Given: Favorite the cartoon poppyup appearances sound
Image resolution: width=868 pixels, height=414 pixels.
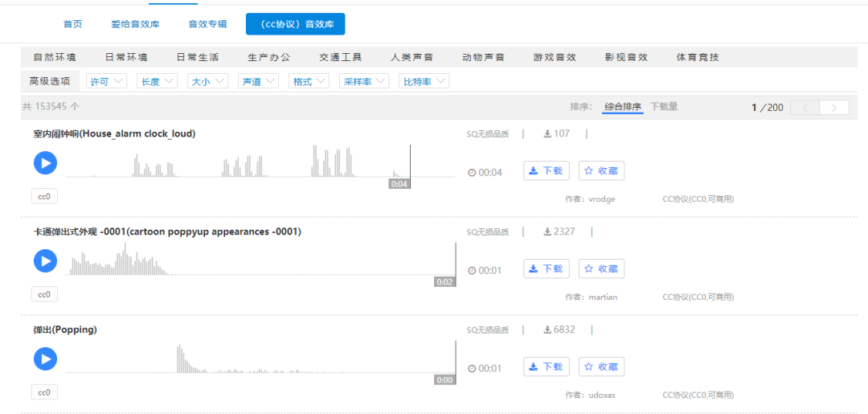Looking at the screenshot, I should pos(602,268).
